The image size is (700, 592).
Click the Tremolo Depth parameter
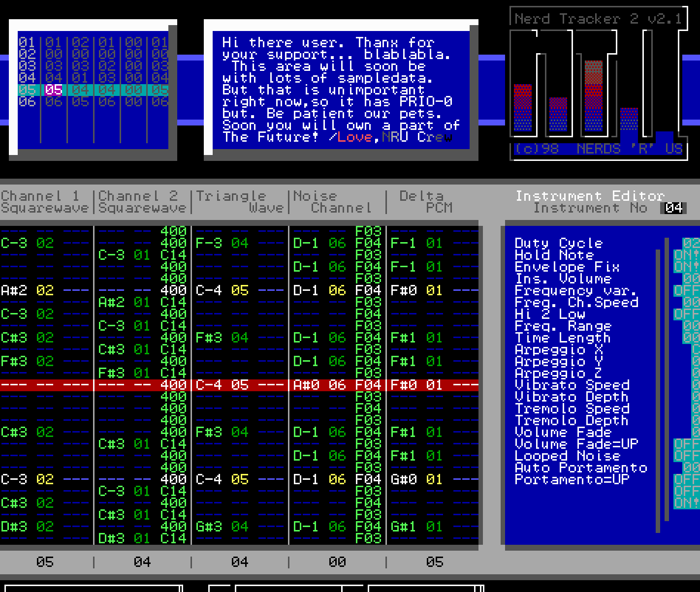pyautogui.click(x=572, y=420)
